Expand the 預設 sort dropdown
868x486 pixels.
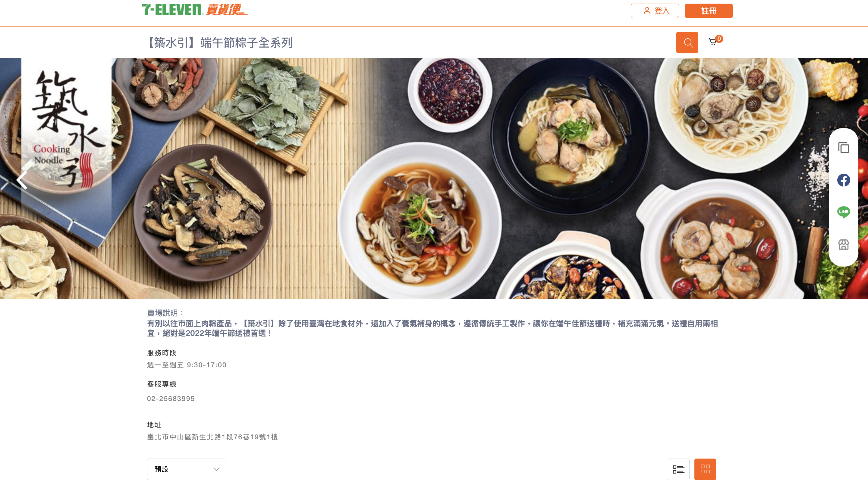coord(186,469)
